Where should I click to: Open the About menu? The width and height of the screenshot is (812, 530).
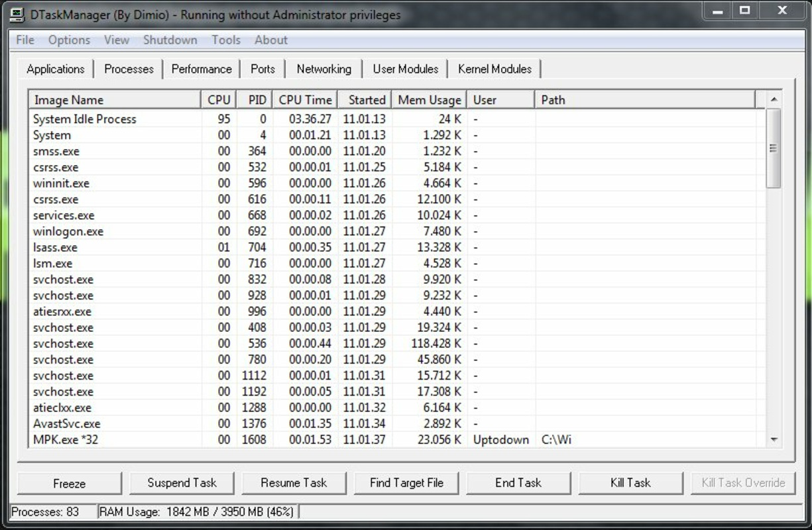coord(271,40)
